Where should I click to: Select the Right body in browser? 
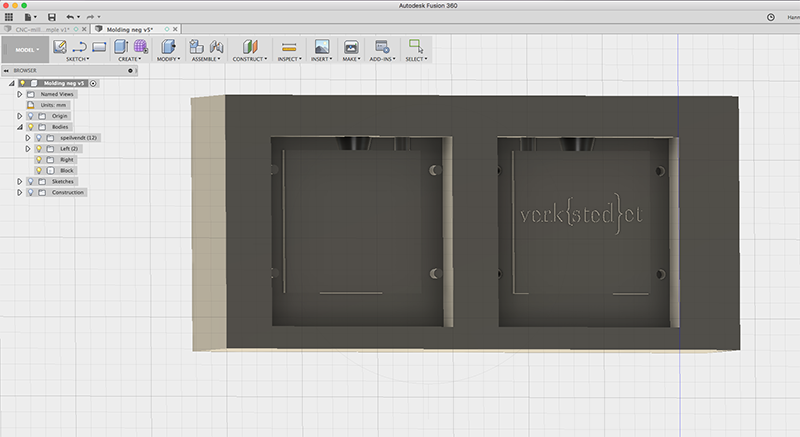[x=67, y=160]
